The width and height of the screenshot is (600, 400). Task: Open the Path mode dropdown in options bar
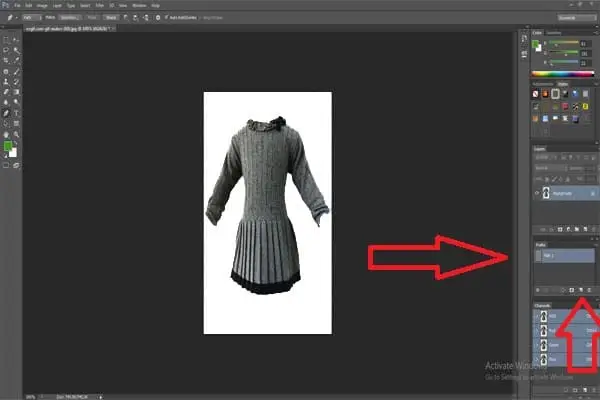click(32, 18)
